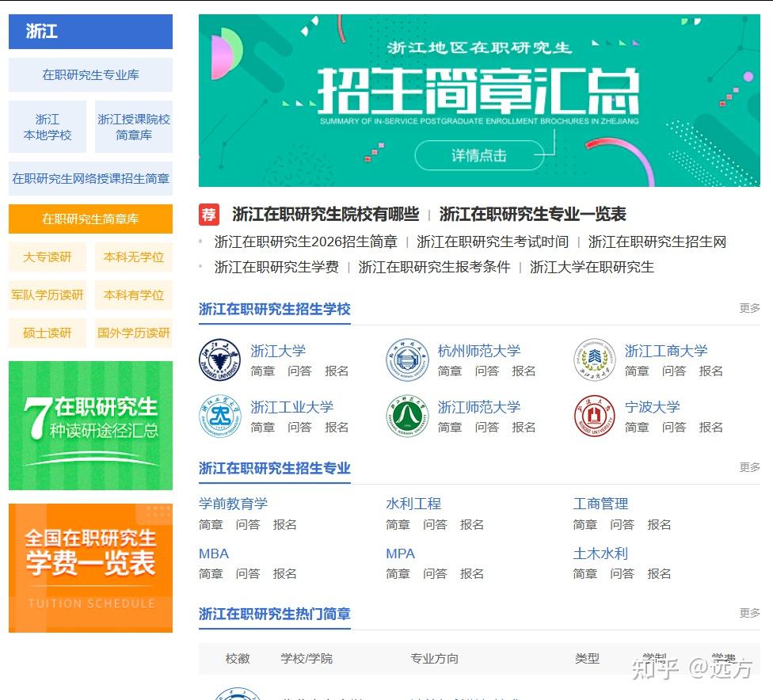
Task: Open 简章 under 土木水利
Action: pyautogui.click(x=585, y=574)
